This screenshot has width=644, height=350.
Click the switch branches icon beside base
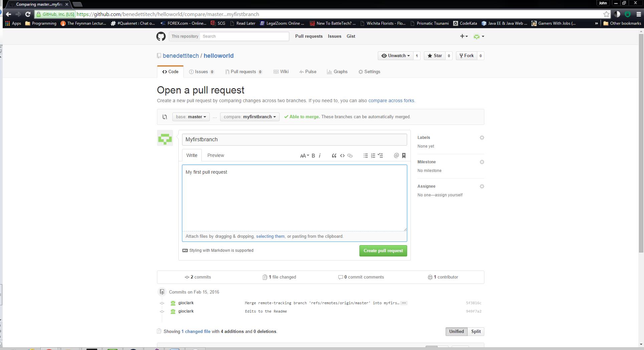tap(165, 117)
